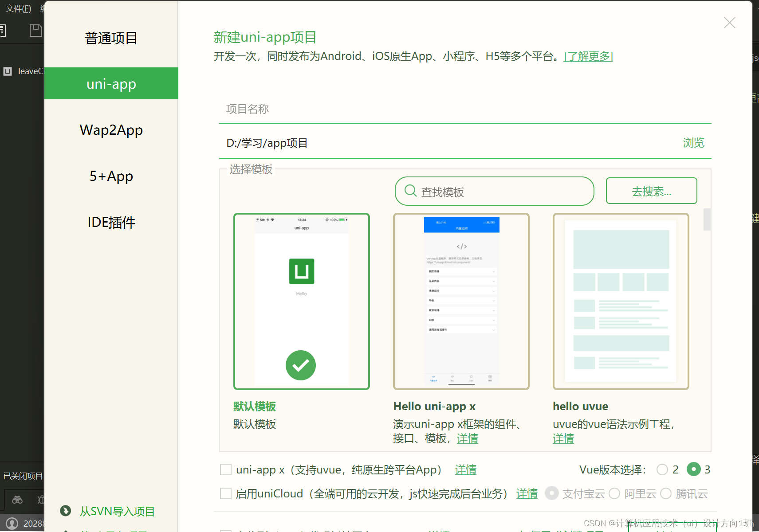Click the SVN import circular arrow icon
The width and height of the screenshot is (759, 532).
(65, 511)
